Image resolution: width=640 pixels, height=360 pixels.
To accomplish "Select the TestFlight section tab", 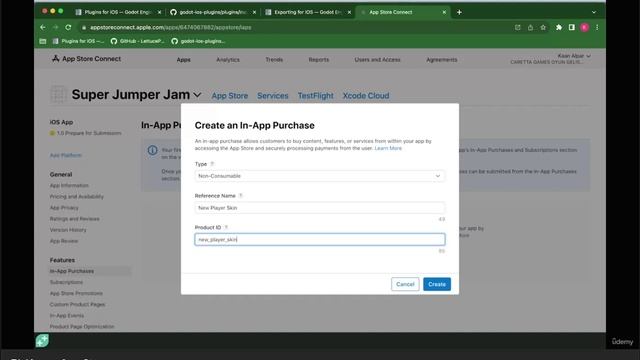I will [x=316, y=96].
